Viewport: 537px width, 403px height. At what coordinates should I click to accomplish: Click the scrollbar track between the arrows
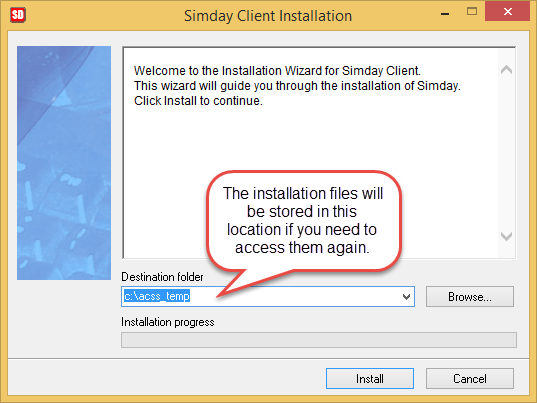tap(506, 153)
